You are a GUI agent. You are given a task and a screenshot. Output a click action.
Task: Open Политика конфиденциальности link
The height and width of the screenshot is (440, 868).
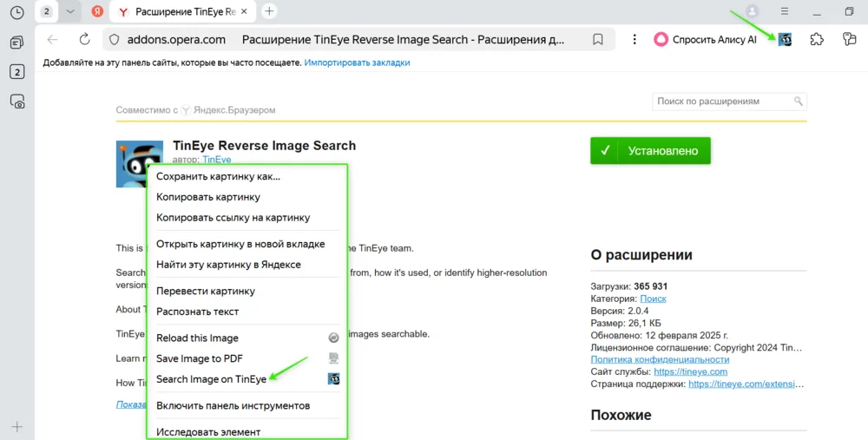coord(660,359)
